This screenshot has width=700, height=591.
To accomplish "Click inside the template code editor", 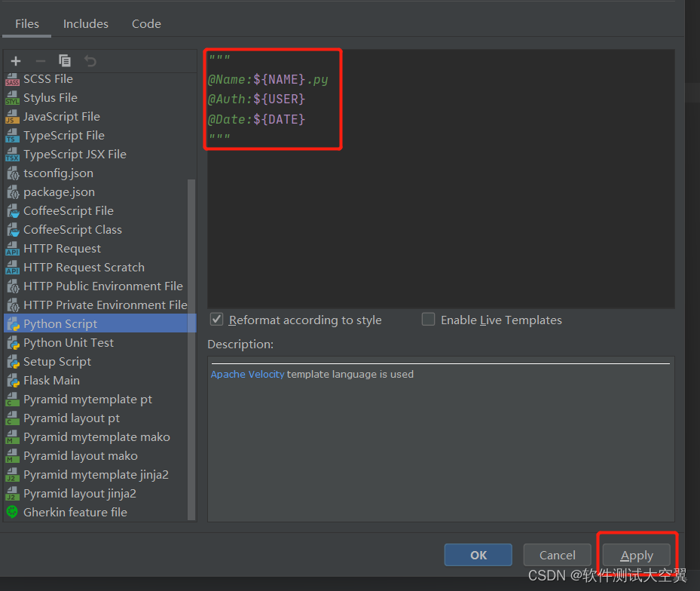I will [x=441, y=179].
